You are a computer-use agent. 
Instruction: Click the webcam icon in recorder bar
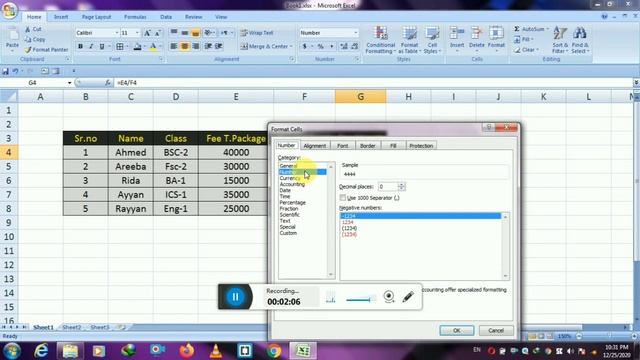click(389, 296)
